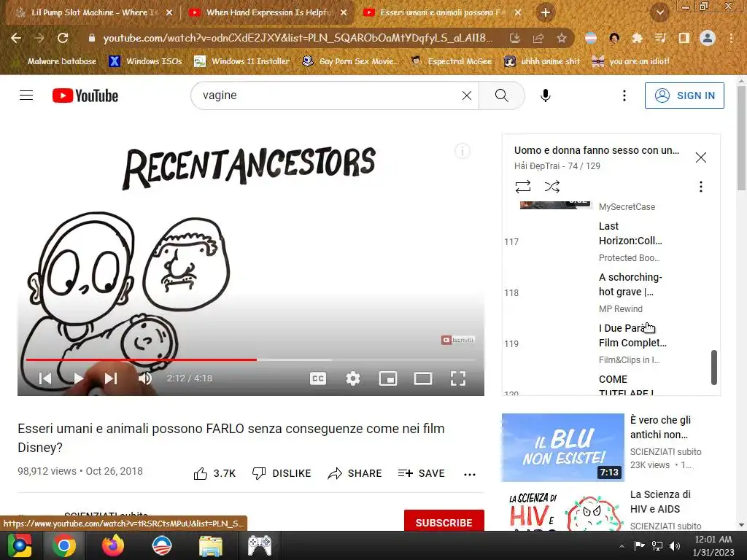Open playlist three-dot options menu

click(x=701, y=186)
